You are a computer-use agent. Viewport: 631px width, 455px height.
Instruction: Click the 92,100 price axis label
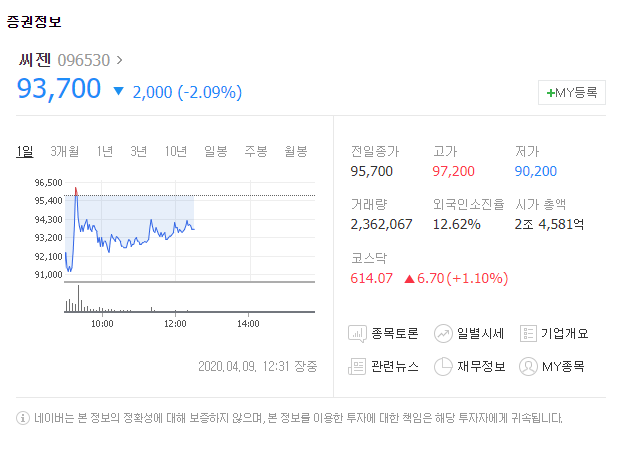click(x=48, y=257)
